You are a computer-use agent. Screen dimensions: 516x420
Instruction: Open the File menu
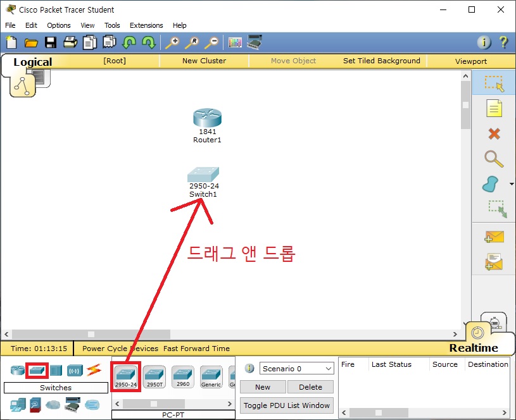[10, 25]
